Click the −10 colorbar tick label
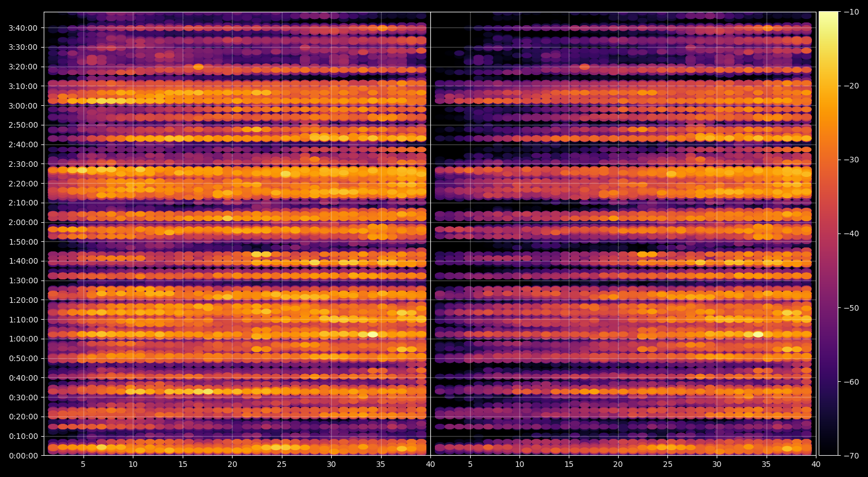 coord(851,12)
